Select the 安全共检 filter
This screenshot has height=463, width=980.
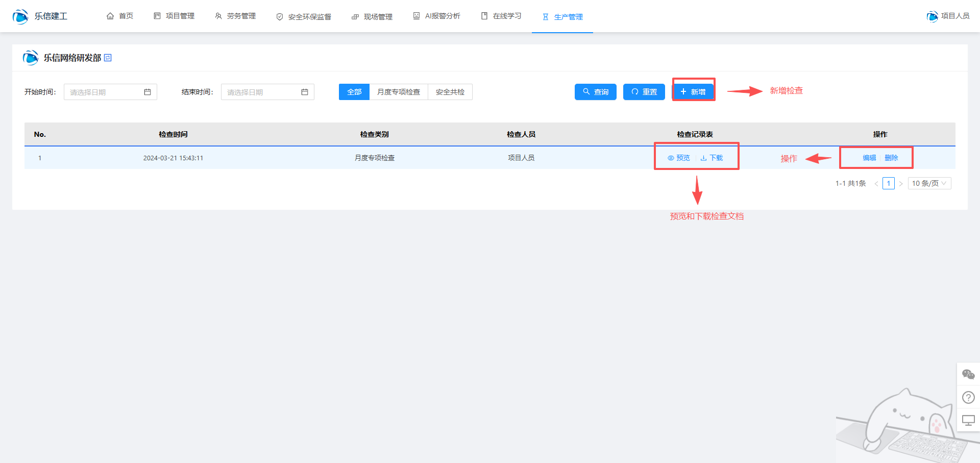(450, 92)
